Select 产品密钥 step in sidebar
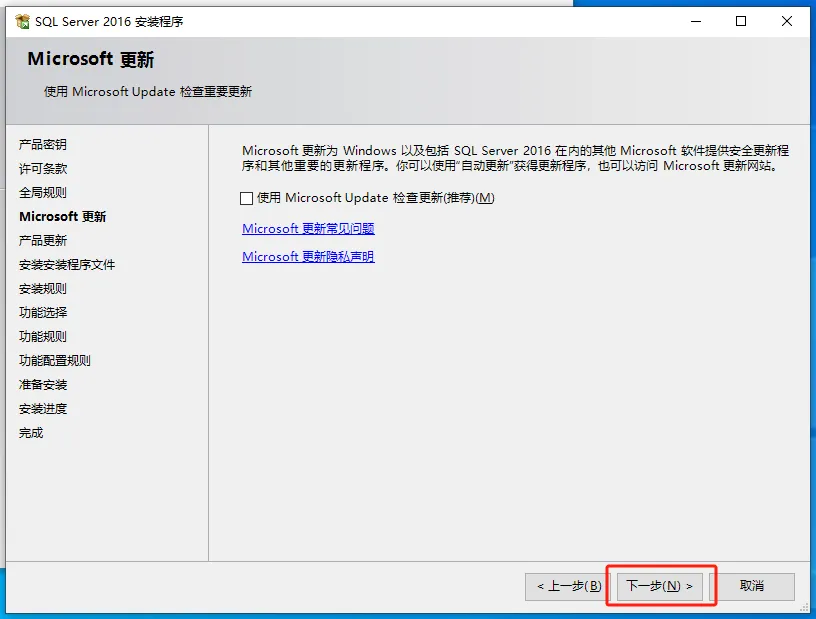 (43, 145)
